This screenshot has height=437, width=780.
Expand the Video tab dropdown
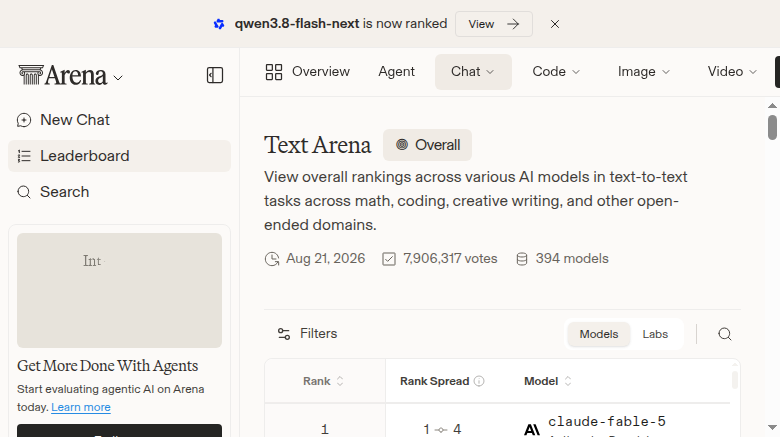[x=732, y=72]
